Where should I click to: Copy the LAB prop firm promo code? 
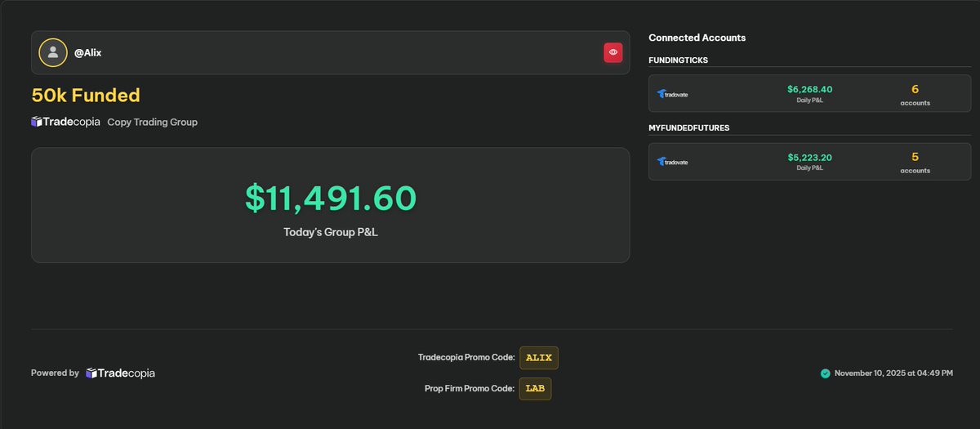(536, 389)
